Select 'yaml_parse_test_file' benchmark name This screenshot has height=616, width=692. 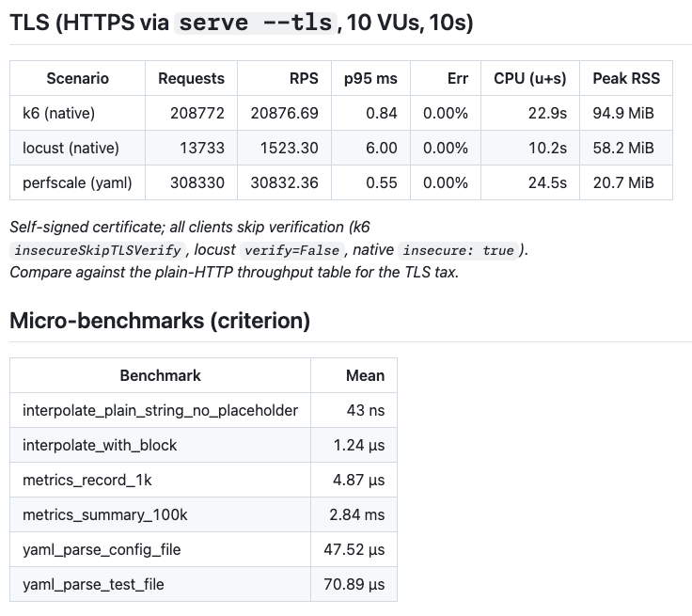[x=93, y=585]
